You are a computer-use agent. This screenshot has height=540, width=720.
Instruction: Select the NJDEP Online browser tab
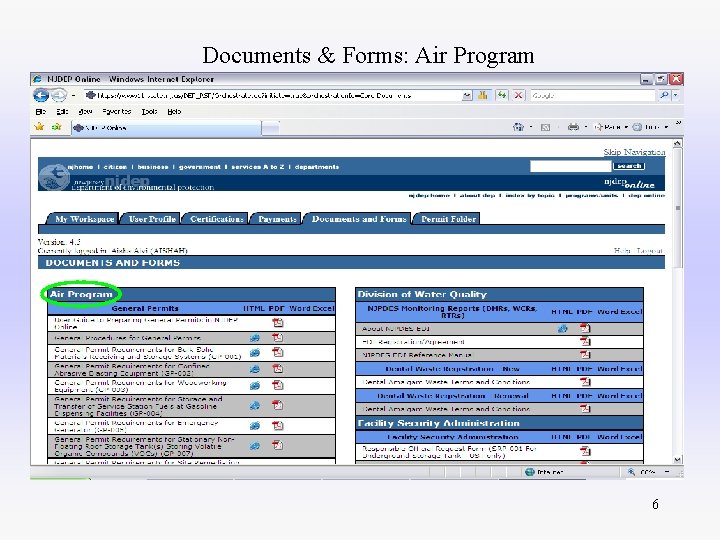[166, 128]
